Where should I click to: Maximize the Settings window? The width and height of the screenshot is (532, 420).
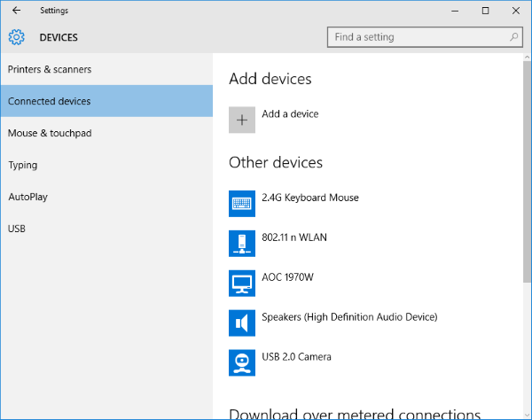click(484, 11)
